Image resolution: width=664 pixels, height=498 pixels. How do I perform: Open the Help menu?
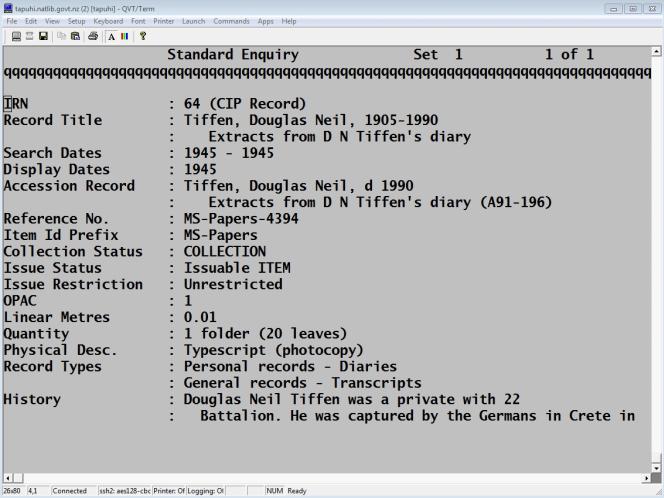[x=289, y=21]
